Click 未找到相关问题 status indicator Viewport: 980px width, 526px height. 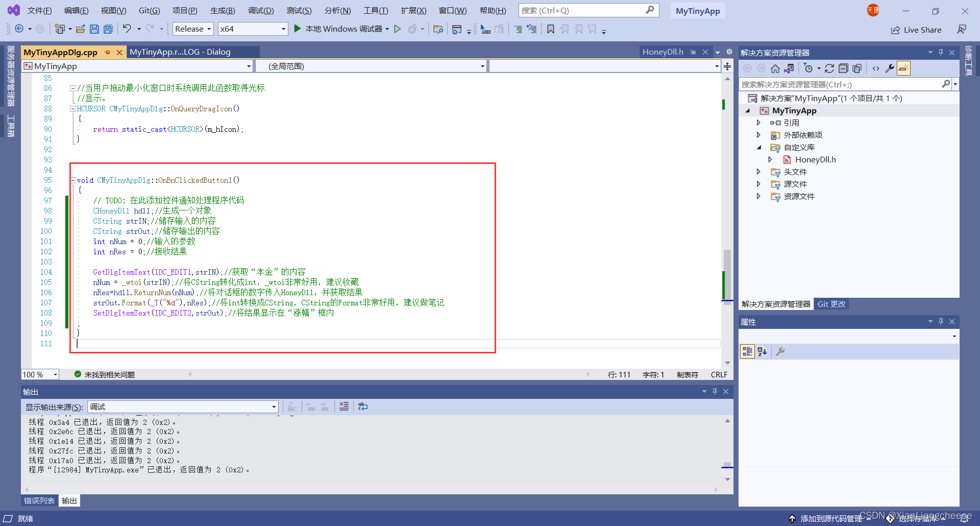point(105,374)
